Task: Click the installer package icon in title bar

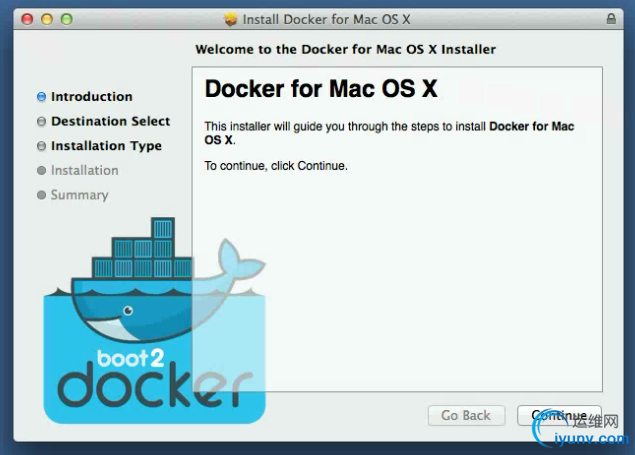Action: [230, 19]
